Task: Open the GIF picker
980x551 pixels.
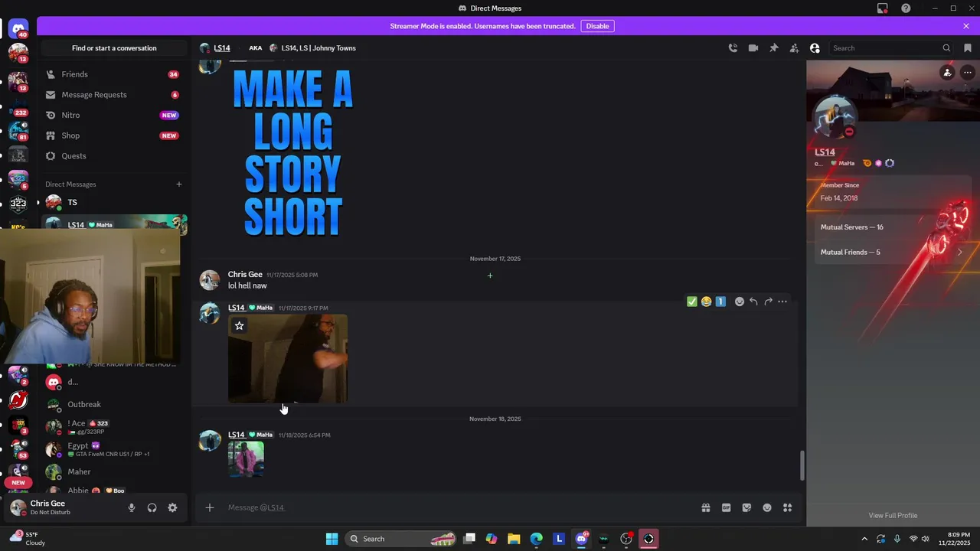Action: [726, 507]
